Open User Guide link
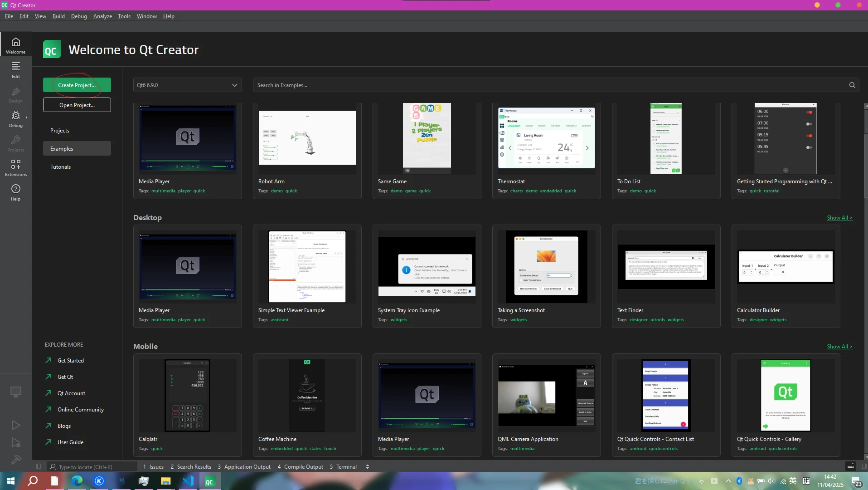The image size is (868, 490). coord(70,442)
